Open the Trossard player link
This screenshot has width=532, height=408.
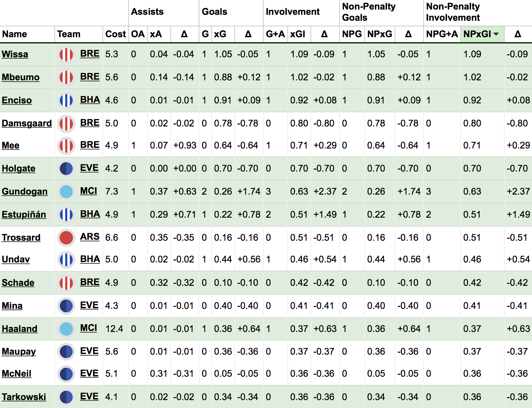click(21, 238)
